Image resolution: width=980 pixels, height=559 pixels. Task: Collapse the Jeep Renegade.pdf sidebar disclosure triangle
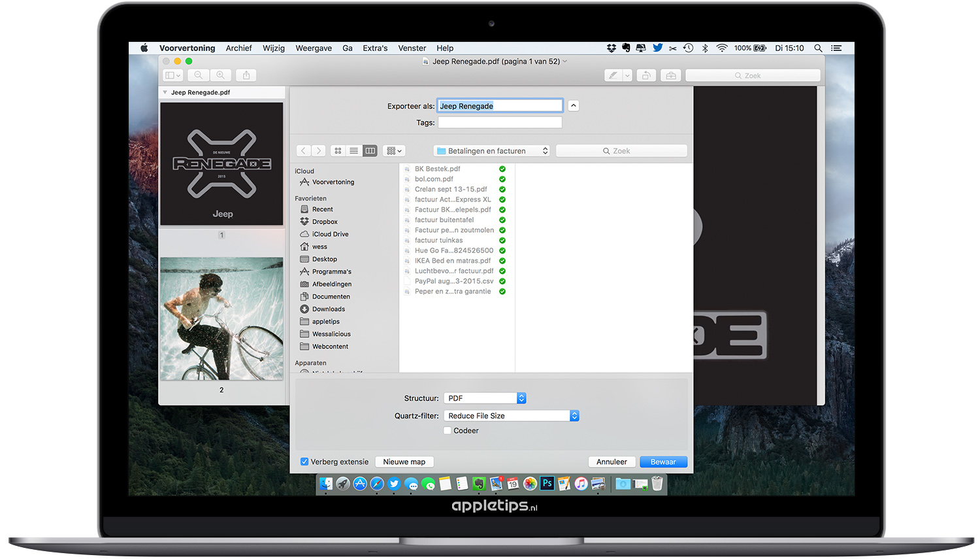(x=165, y=93)
